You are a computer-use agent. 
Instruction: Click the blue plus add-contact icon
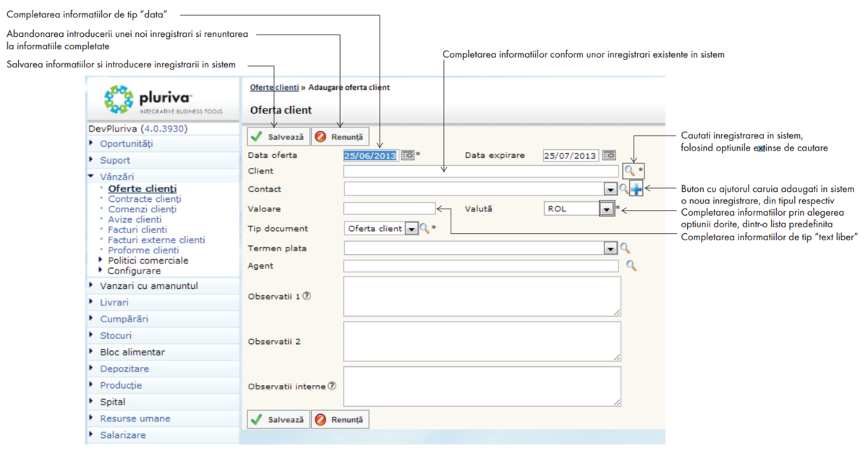[x=636, y=189]
